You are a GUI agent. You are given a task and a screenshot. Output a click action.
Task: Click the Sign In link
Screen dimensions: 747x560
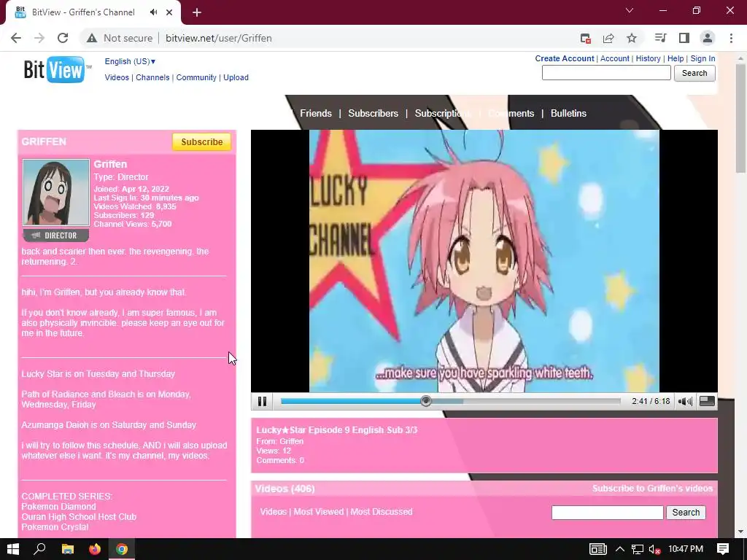pos(703,58)
